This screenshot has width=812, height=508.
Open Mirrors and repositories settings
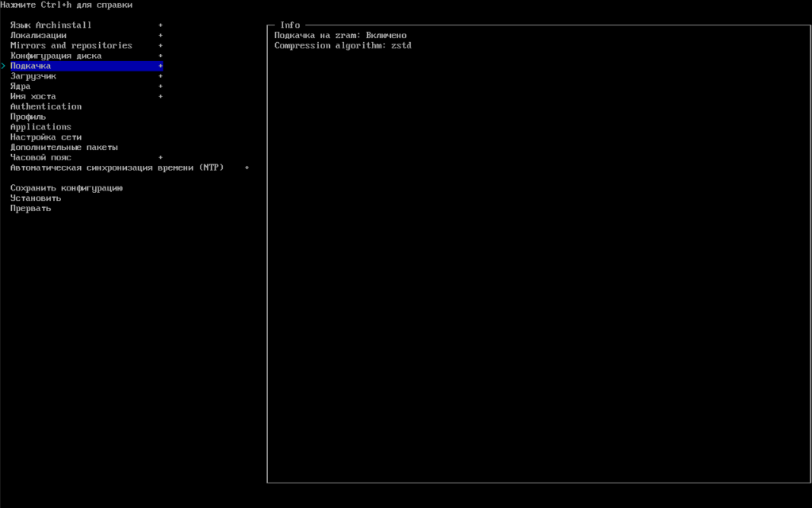click(71, 46)
